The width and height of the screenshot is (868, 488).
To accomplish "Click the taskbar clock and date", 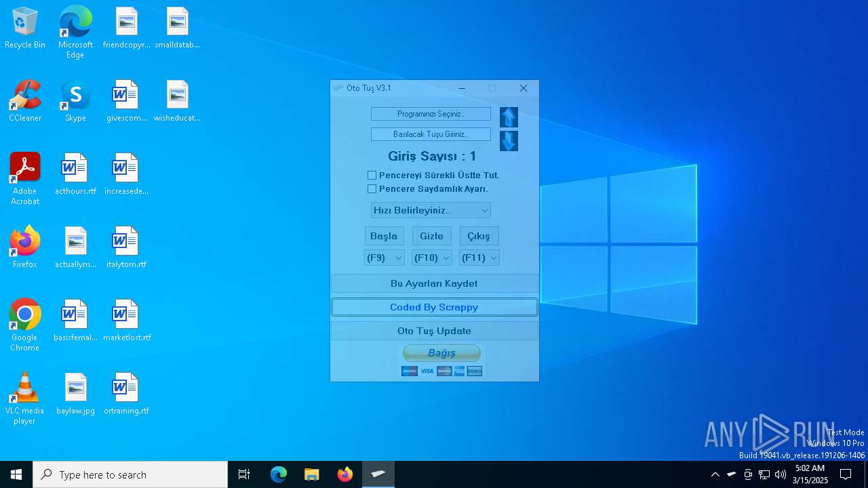I will pos(810,474).
